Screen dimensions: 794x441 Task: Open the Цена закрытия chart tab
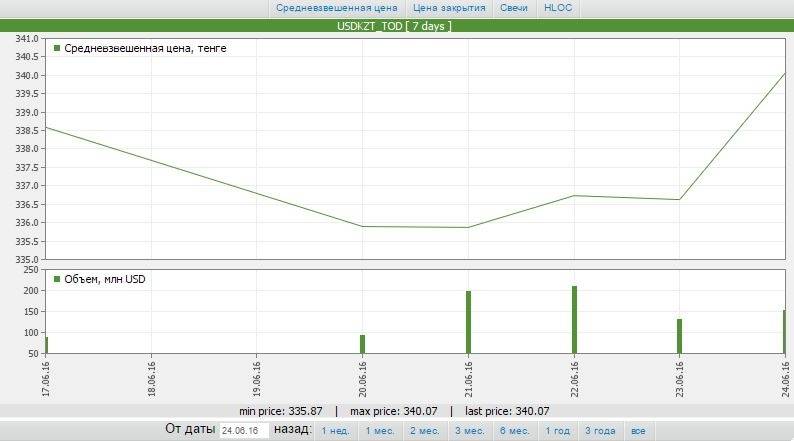click(x=449, y=8)
